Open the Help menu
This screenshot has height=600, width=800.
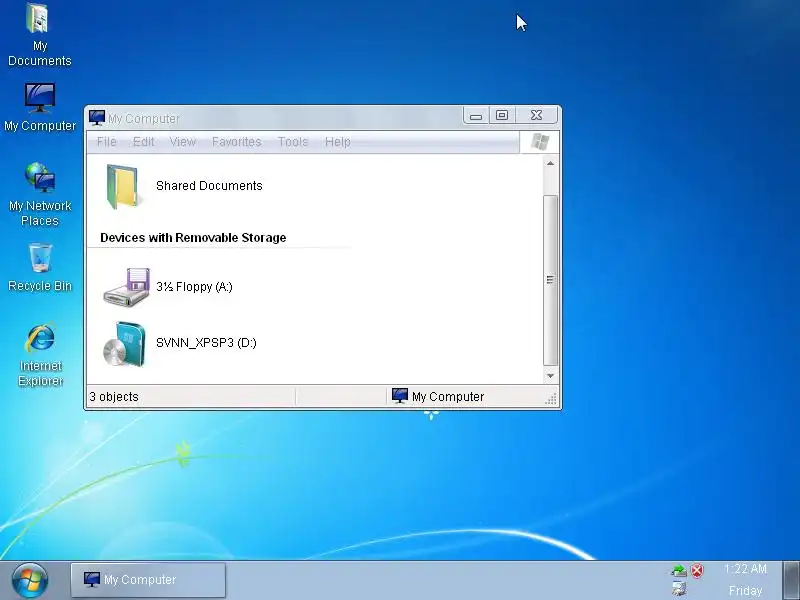pos(338,142)
